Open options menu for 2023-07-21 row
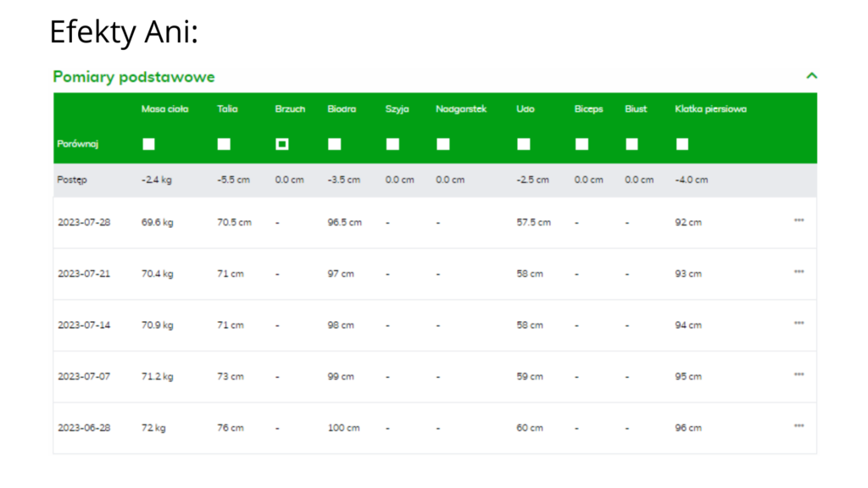This screenshot has height=488, width=868. [x=798, y=273]
